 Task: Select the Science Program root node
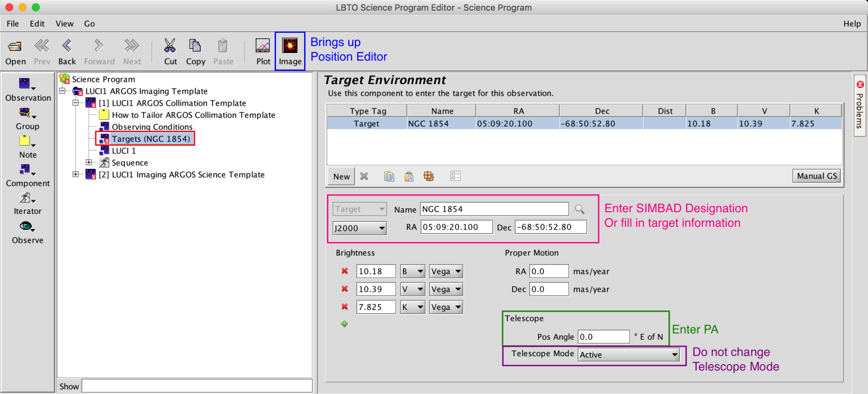click(x=97, y=79)
